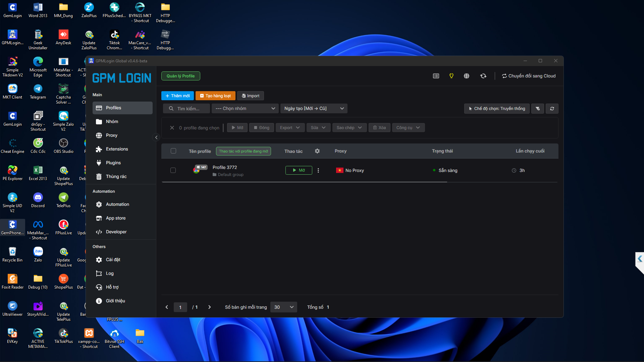Open UltraViewer desktop icon

(x=12, y=309)
